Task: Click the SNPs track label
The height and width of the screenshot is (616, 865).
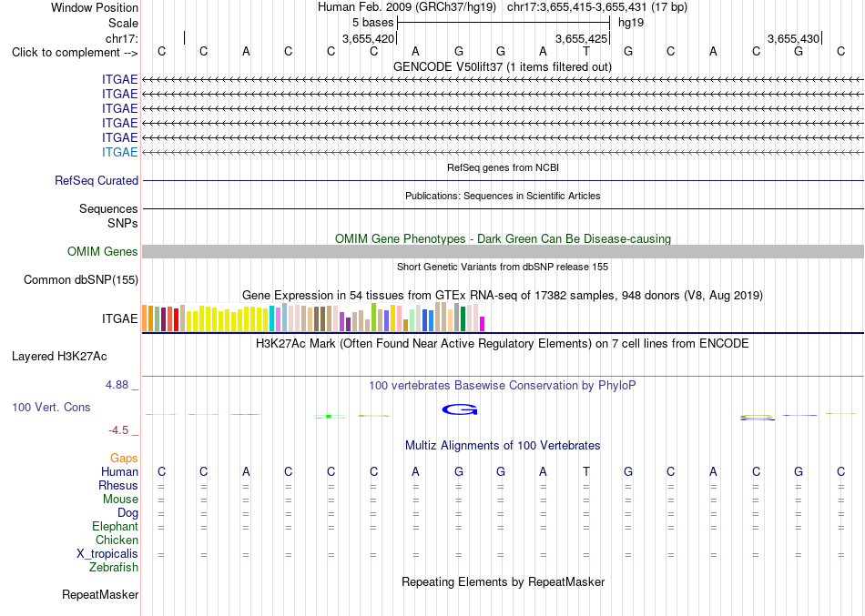Action: (x=123, y=223)
